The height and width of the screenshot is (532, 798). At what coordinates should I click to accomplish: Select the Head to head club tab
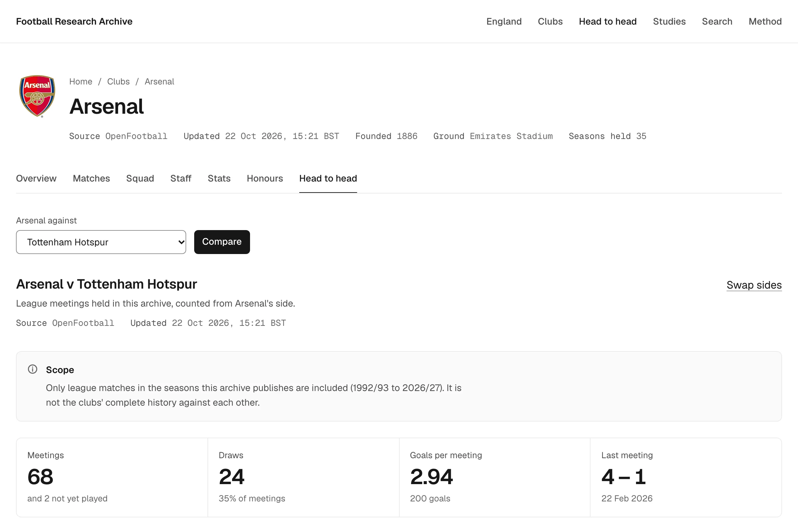(x=328, y=179)
